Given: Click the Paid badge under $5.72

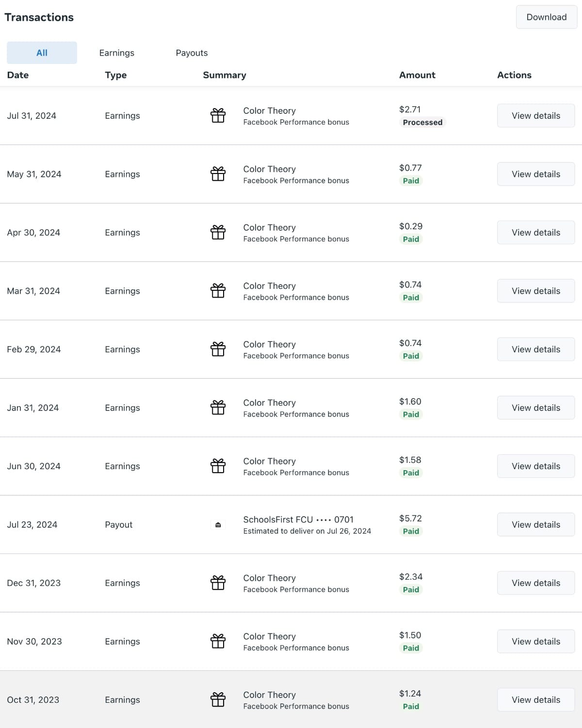Looking at the screenshot, I should pos(411,531).
